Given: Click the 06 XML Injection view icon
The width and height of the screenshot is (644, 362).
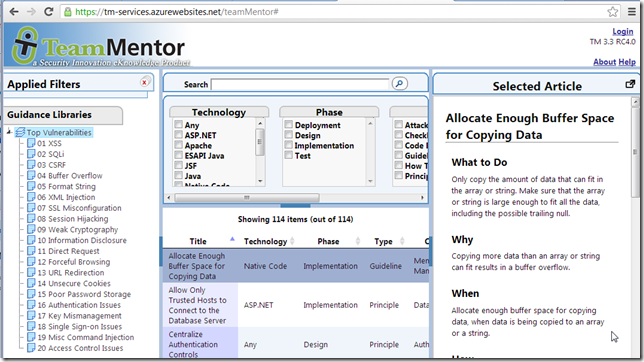Looking at the screenshot, I should pyautogui.click(x=31, y=197).
